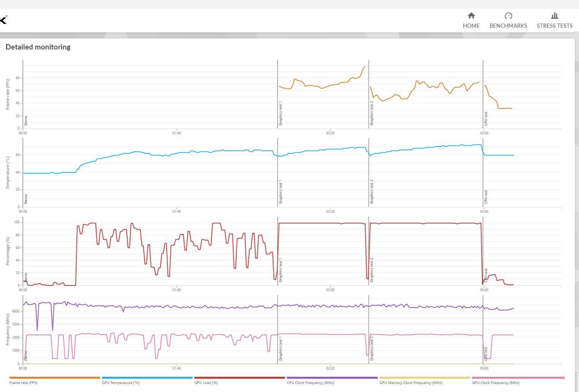Click the purple CPU Clock Frequency swatch
The image size is (579, 392).
(x=332, y=378)
